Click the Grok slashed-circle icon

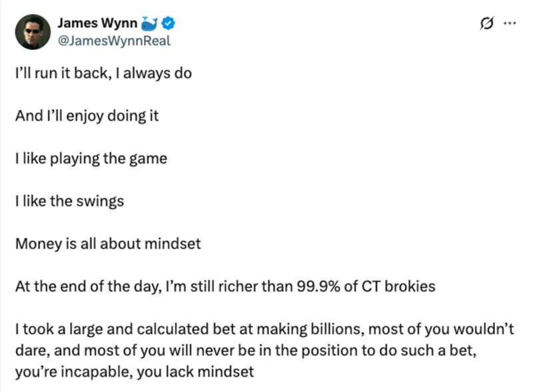[486, 23]
